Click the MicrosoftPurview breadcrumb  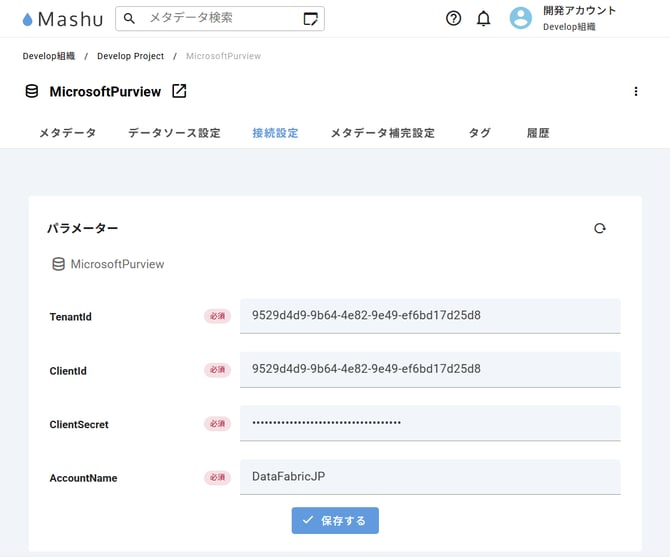(x=223, y=56)
